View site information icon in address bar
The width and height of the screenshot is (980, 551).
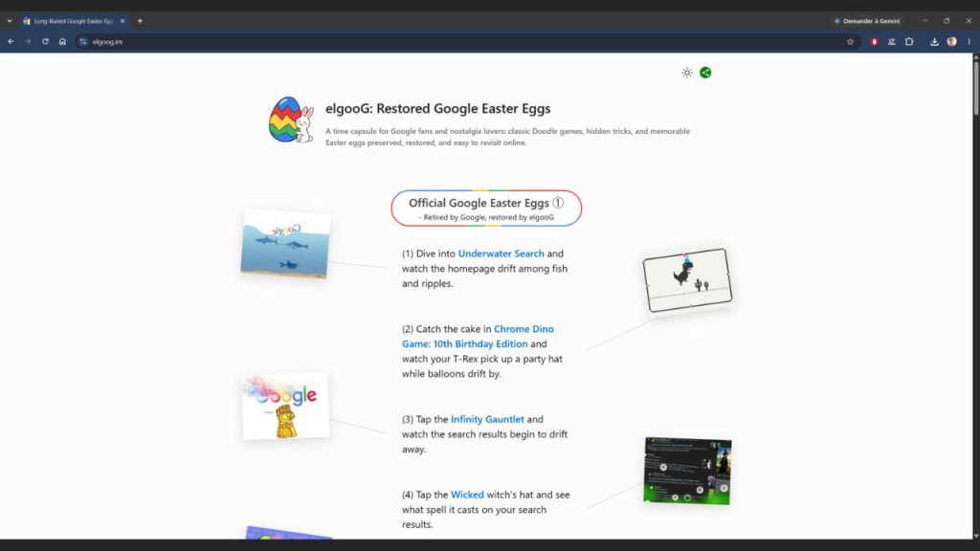click(x=83, y=42)
